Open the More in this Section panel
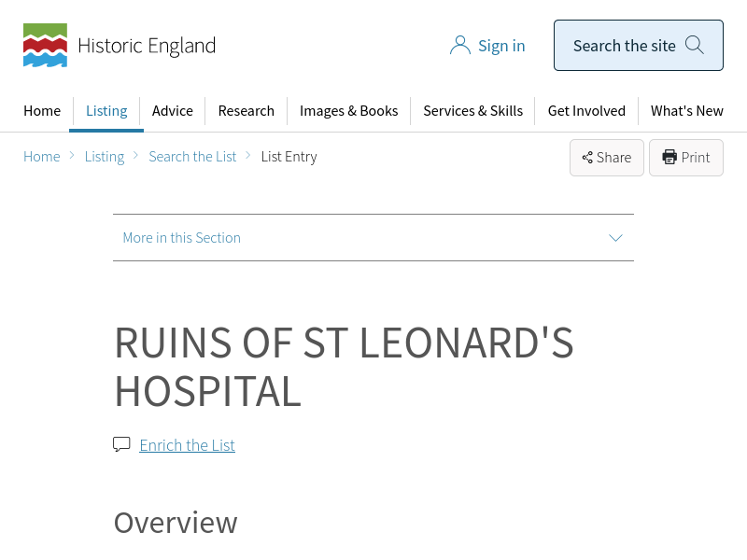The width and height of the screenshot is (747, 560). point(182,238)
